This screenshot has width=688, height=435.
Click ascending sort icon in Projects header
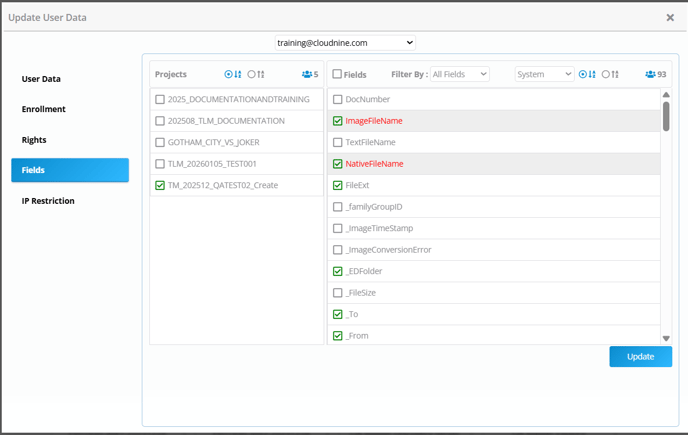[x=238, y=74]
